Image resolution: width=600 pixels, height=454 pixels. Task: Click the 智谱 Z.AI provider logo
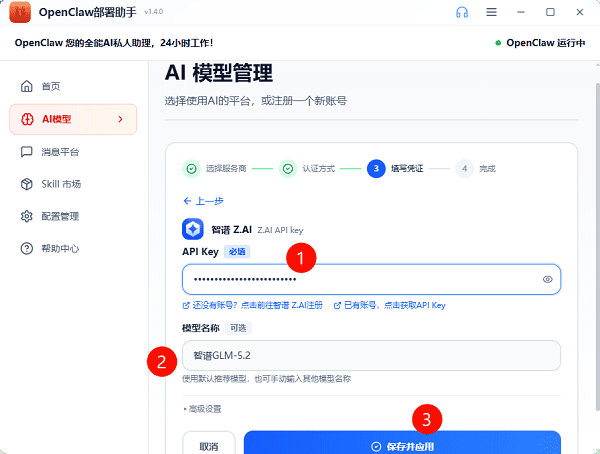(x=193, y=229)
